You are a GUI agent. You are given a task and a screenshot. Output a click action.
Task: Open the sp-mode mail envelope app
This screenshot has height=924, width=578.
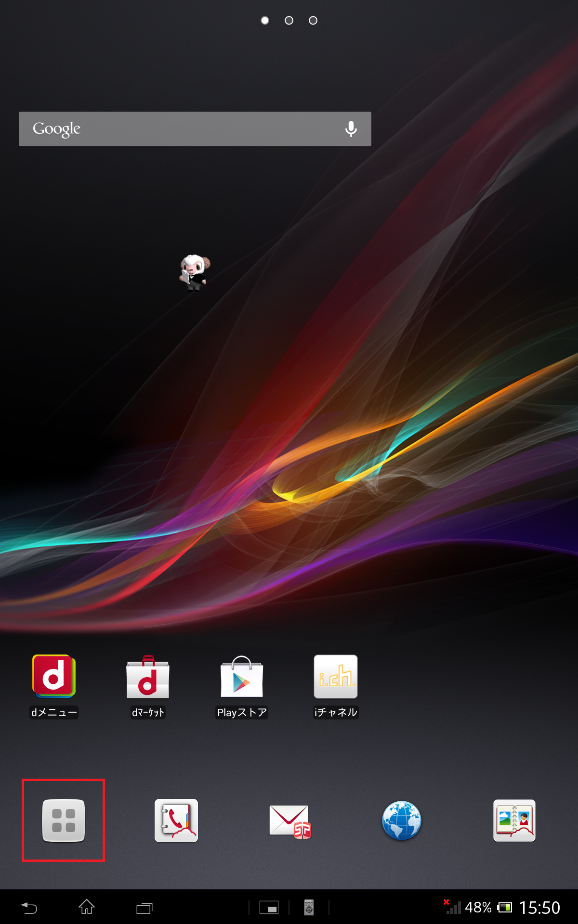[289, 821]
